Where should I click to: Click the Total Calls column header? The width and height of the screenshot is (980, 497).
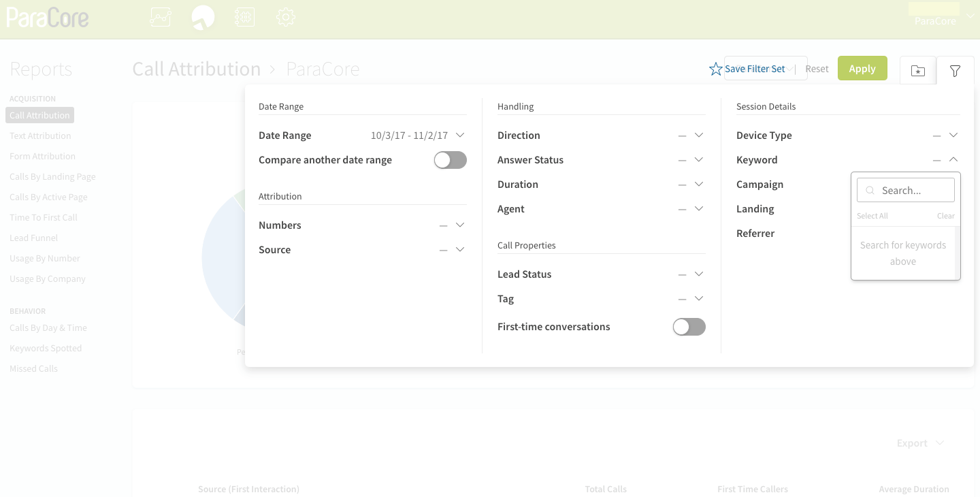click(x=606, y=489)
